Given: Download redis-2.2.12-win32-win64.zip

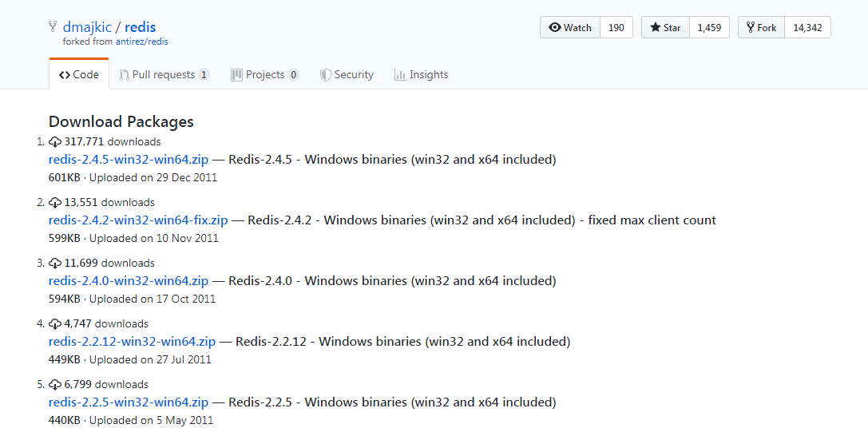Looking at the screenshot, I should pos(132,342).
